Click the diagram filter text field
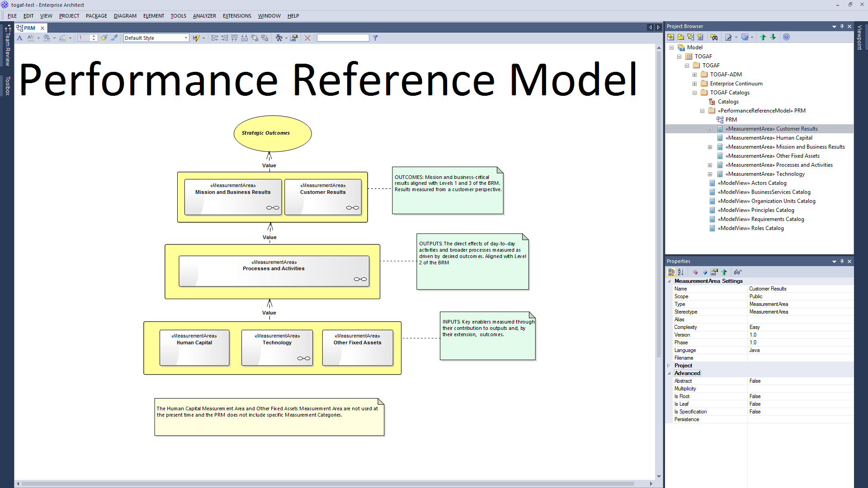 [343, 38]
